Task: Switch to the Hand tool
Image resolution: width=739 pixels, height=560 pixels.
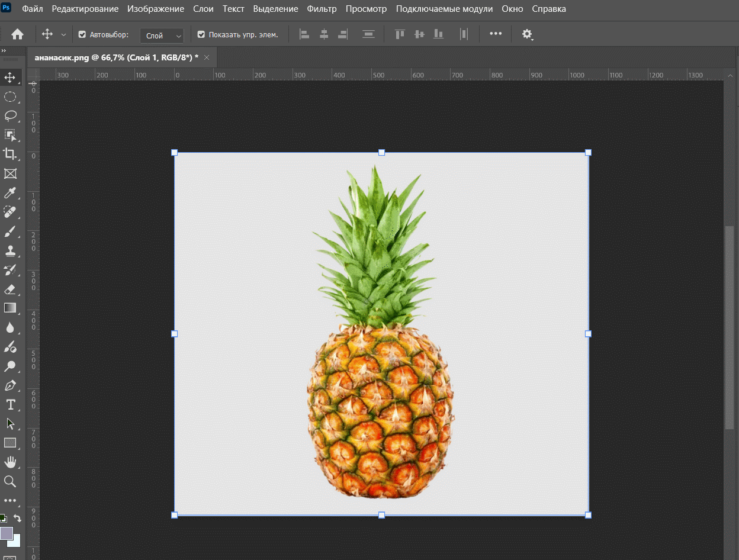Action: click(10, 462)
